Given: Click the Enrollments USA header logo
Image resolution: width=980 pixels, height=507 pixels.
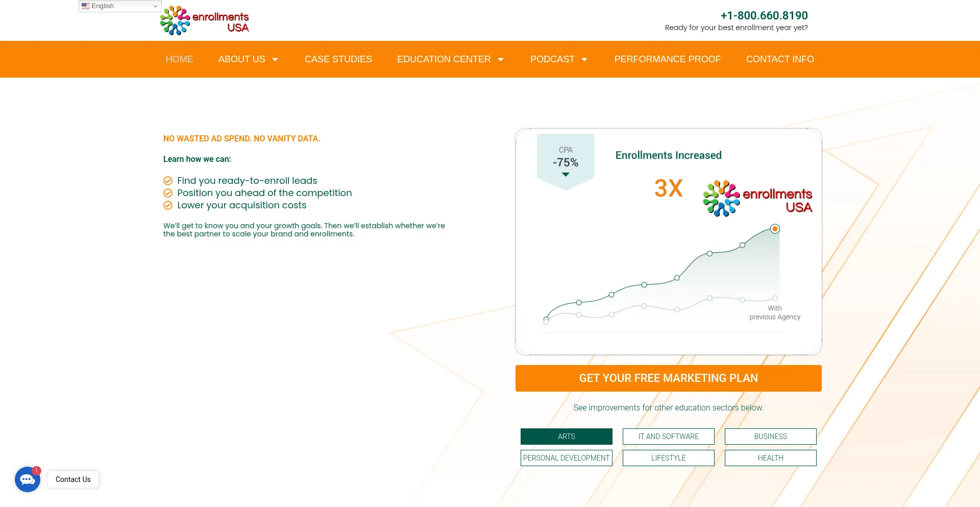Looking at the screenshot, I should [x=205, y=21].
